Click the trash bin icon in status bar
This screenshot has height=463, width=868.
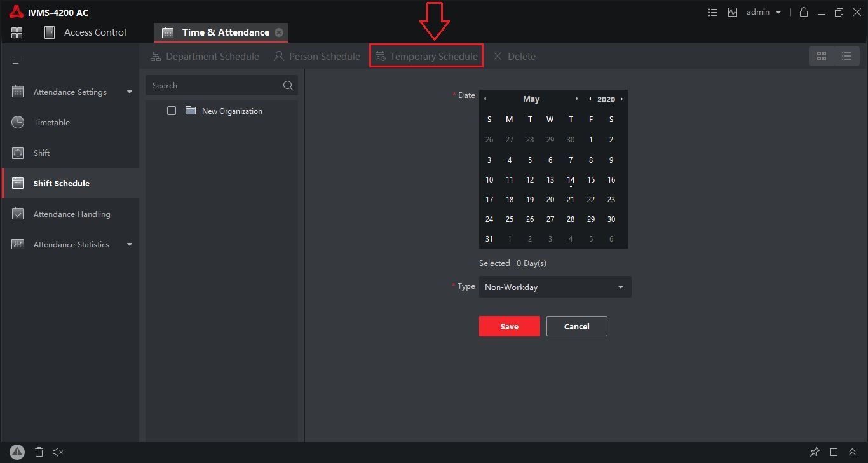(39, 452)
